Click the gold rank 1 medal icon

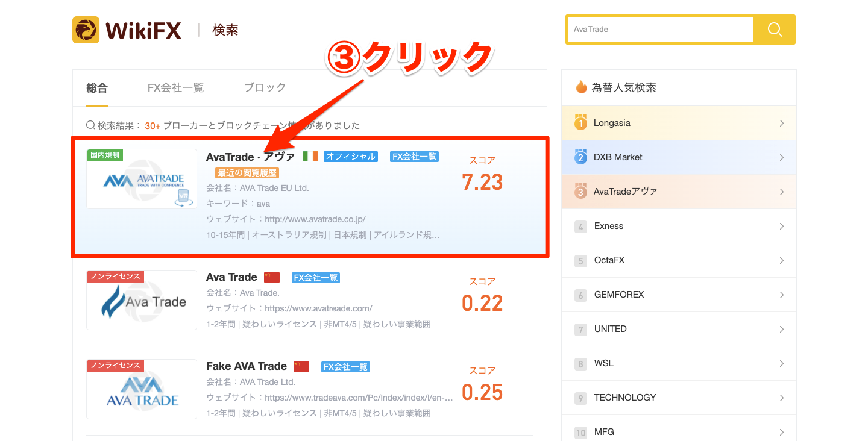point(580,123)
